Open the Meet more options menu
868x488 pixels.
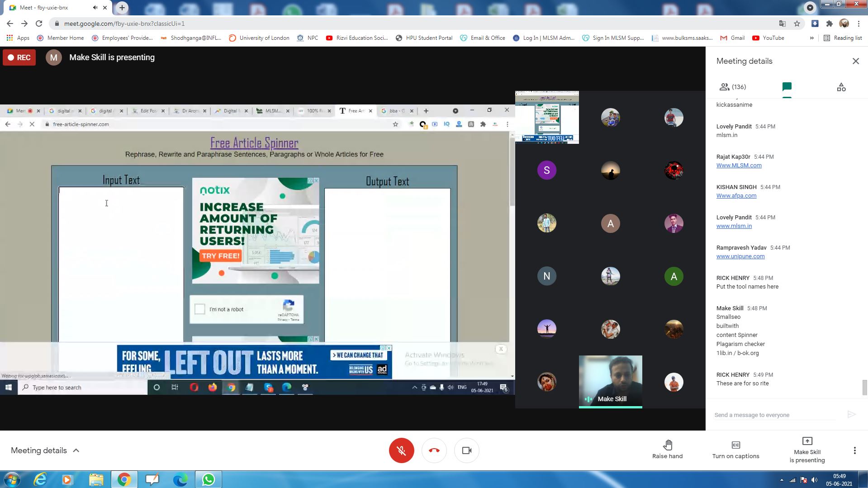854,450
